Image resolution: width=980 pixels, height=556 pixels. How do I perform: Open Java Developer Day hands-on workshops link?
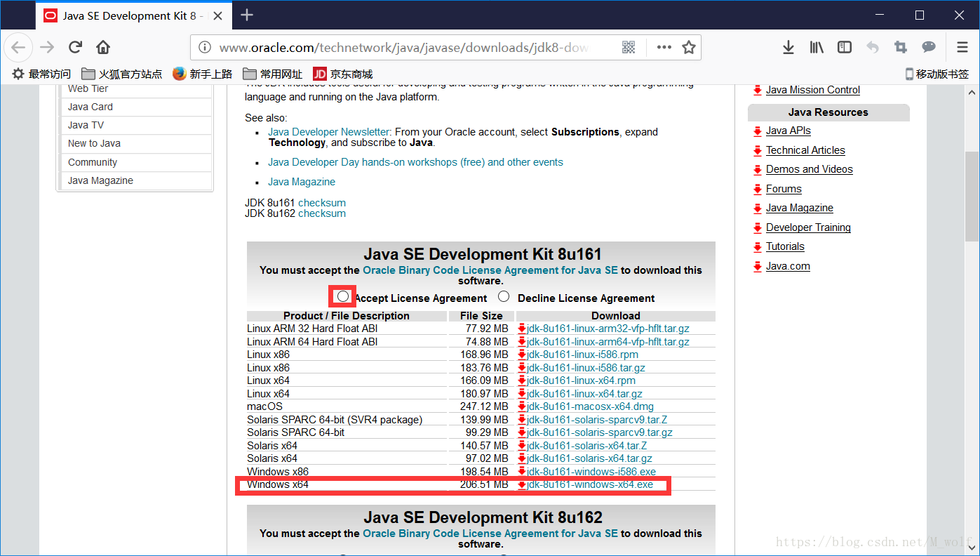click(415, 162)
